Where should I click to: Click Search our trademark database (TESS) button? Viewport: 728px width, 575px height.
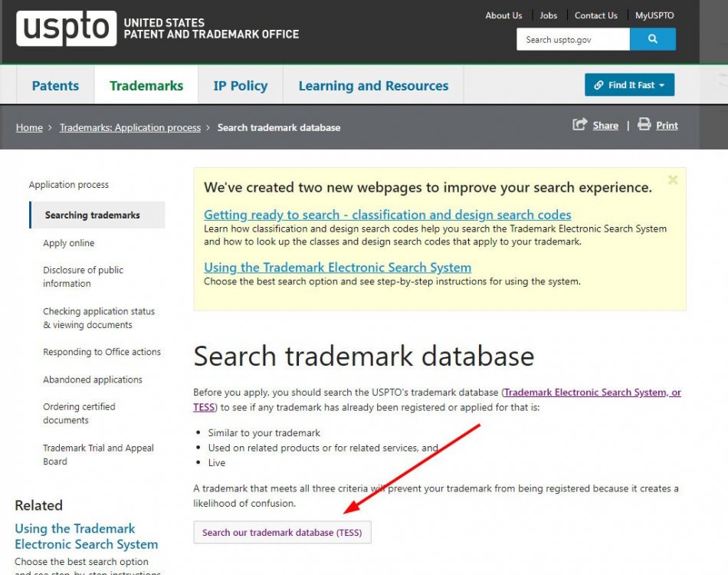click(282, 532)
